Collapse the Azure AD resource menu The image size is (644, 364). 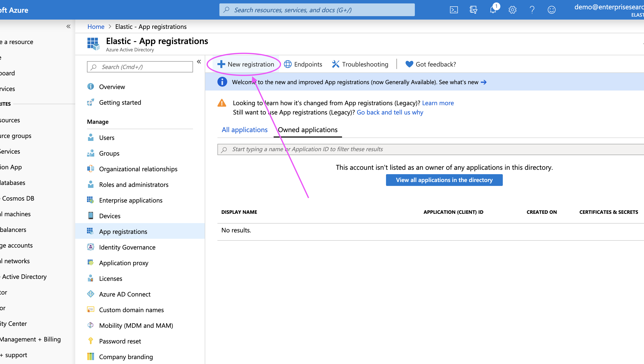coord(199,62)
